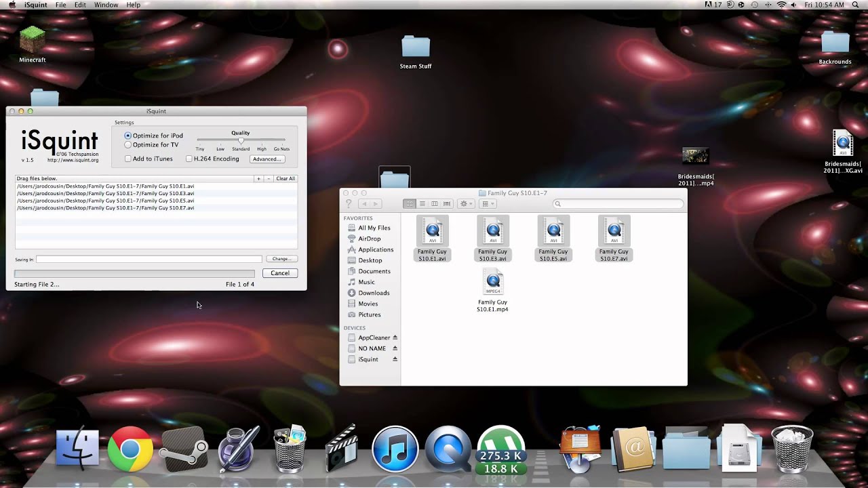Open the Apple menu
Viewport: 868px width, 488px height.
(x=12, y=5)
